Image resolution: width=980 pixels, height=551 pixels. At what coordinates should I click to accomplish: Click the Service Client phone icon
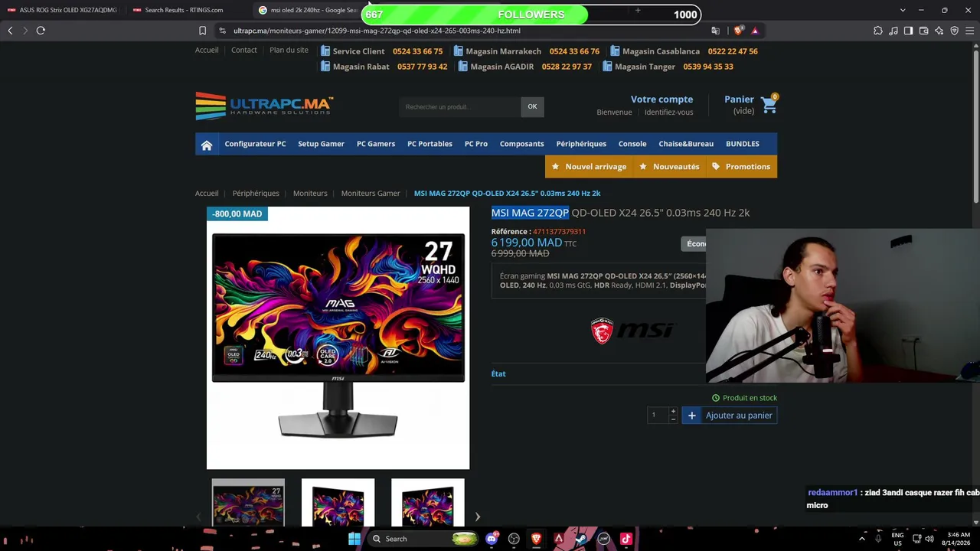[x=325, y=51]
